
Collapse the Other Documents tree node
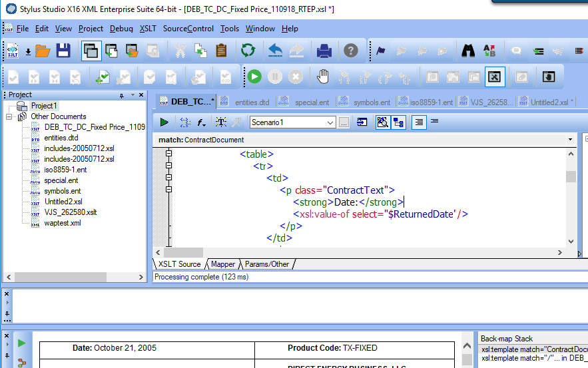point(10,116)
